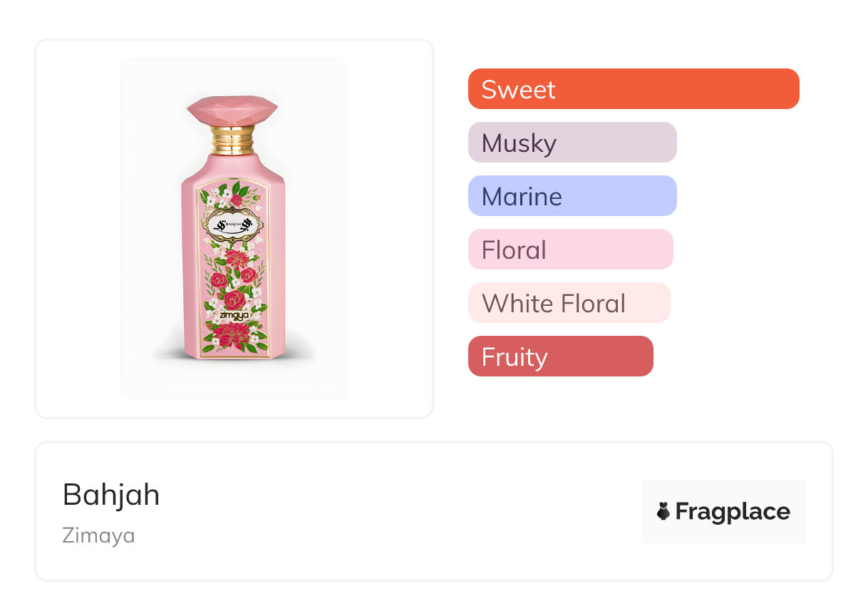Click the oval Bahjah emblem on bottle
868x616 pixels.
click(234, 225)
